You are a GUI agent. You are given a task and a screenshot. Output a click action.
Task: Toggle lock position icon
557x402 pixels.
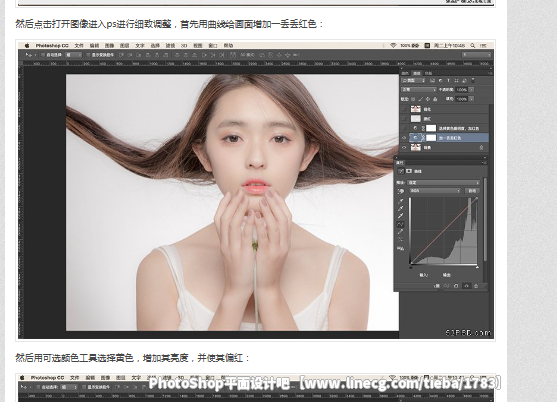tap(428, 99)
